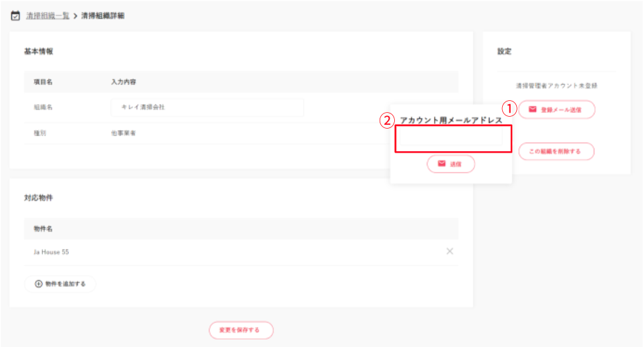Click the 種別 value 他事業者
The height and width of the screenshot is (347, 644).
pos(123,133)
